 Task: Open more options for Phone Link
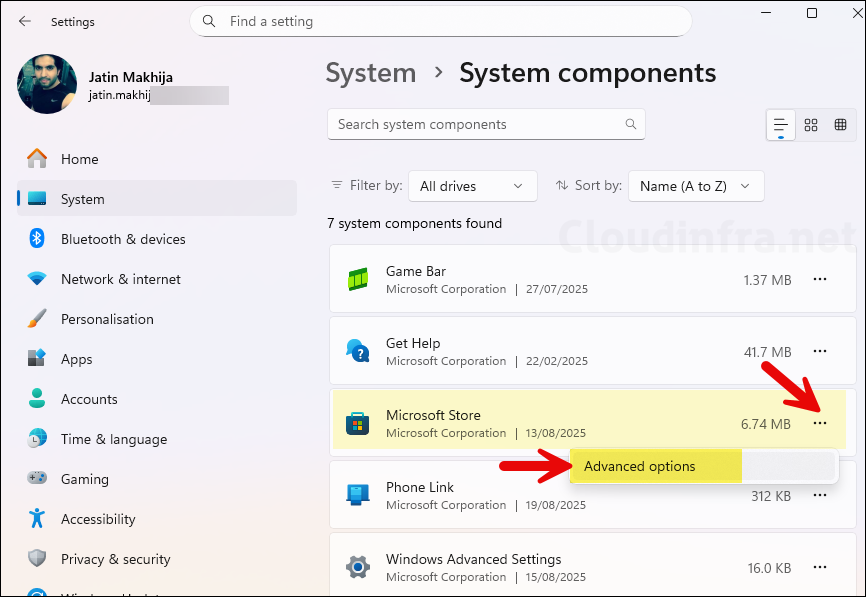(x=820, y=495)
